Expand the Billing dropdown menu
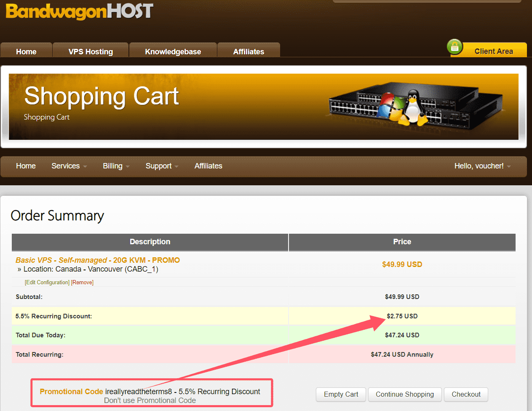Viewport: 532px width, 411px height. tap(116, 166)
